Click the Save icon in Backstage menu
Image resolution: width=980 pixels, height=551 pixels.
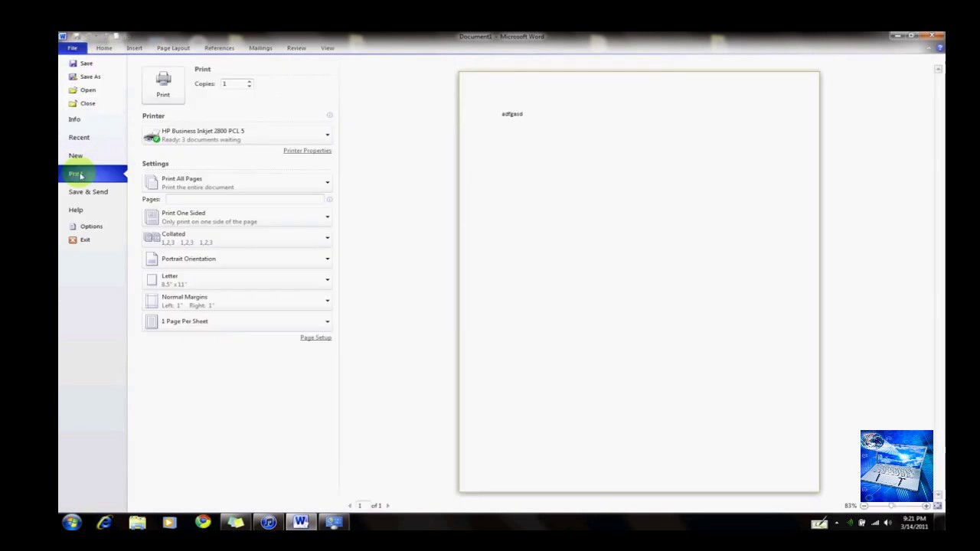pyautogui.click(x=73, y=64)
